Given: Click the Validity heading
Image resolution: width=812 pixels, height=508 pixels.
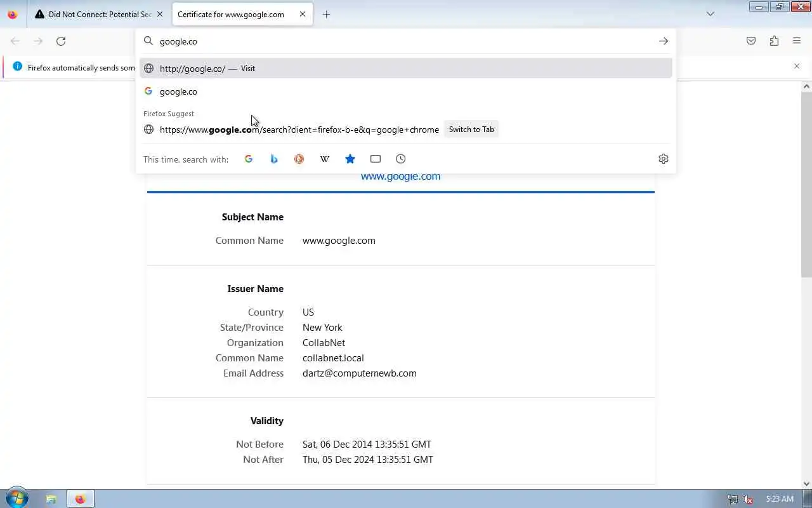Looking at the screenshot, I should 266,421.
